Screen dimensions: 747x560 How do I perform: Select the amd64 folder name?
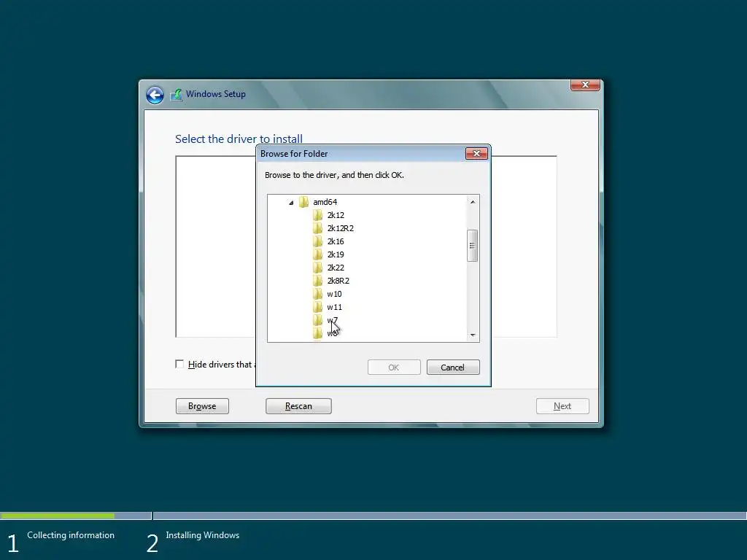click(x=325, y=202)
